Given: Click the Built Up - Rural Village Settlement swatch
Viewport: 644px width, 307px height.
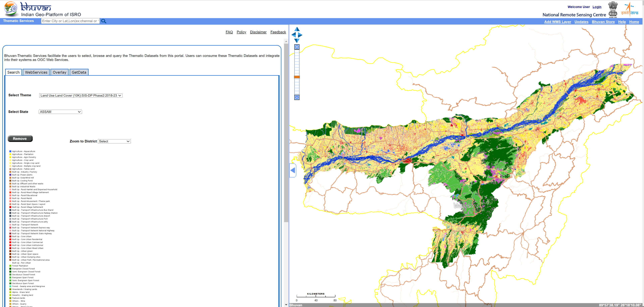Looking at the screenshot, I should (10, 207).
